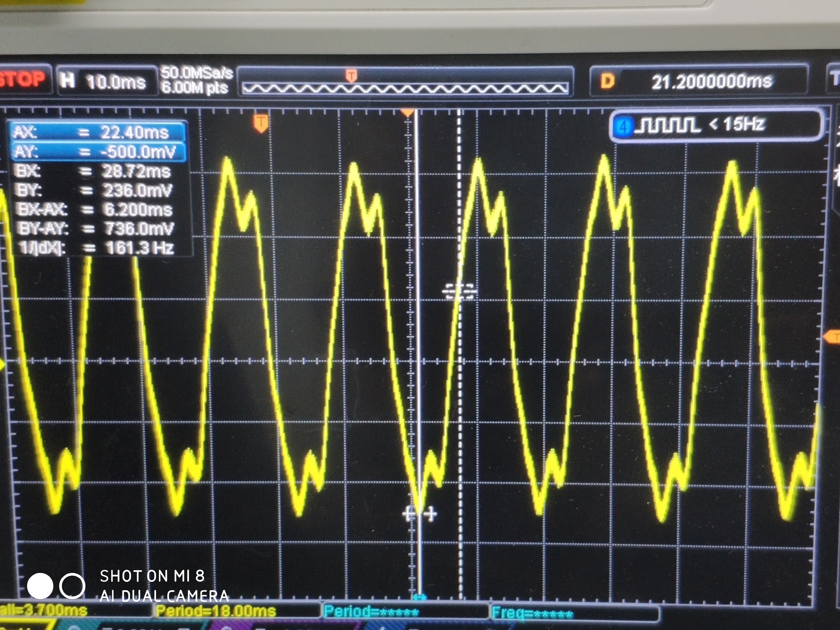The width and height of the screenshot is (840, 630).
Task: Click the waveform memory overview bar
Action: click(405, 89)
